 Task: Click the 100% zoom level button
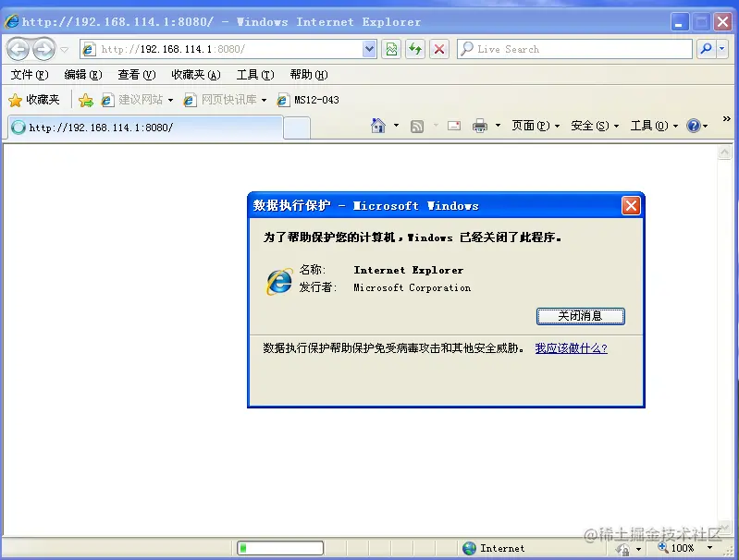click(676, 548)
